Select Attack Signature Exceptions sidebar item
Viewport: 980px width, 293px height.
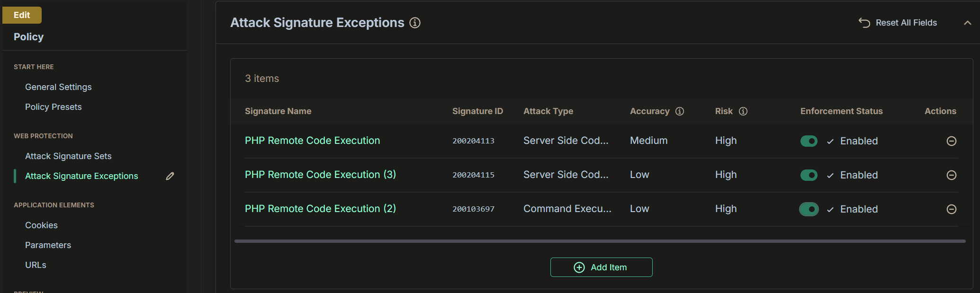(81, 176)
